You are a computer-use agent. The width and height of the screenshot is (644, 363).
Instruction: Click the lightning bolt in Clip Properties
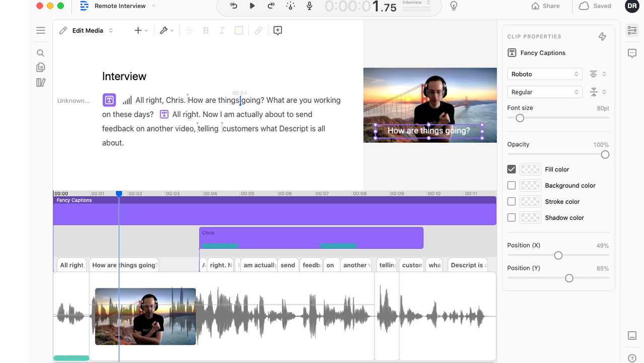pyautogui.click(x=602, y=36)
